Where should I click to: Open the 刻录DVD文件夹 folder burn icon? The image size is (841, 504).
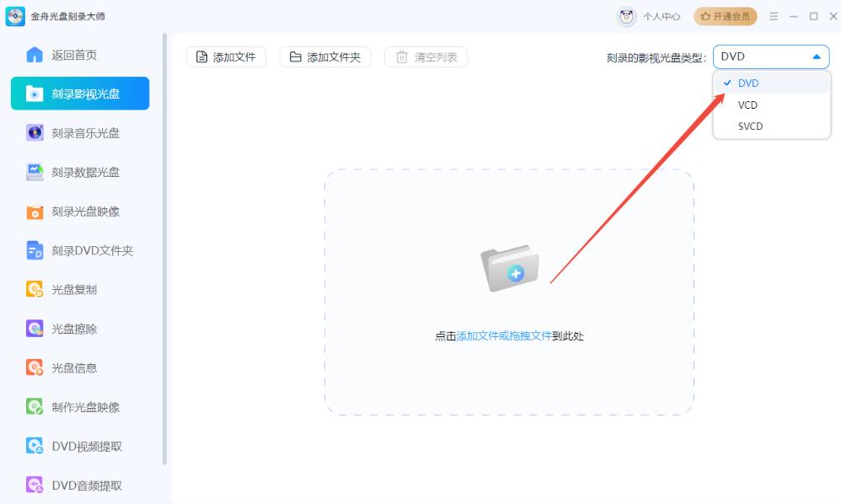[35, 250]
